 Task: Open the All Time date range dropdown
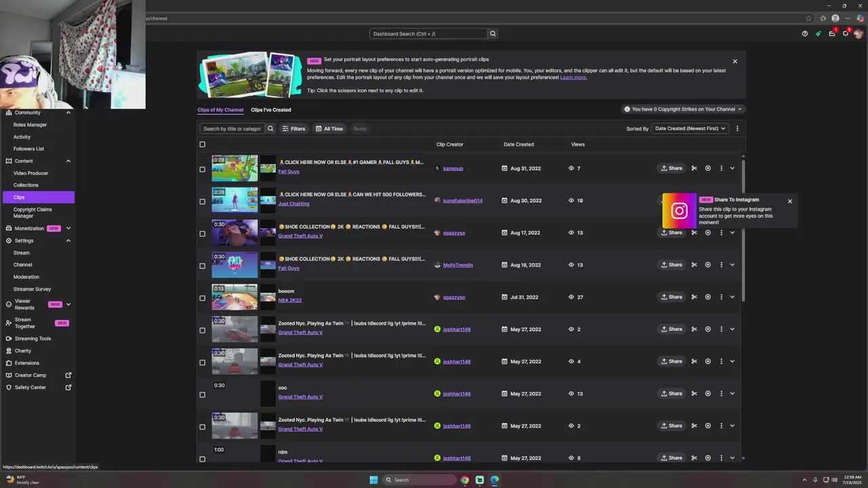(x=330, y=129)
